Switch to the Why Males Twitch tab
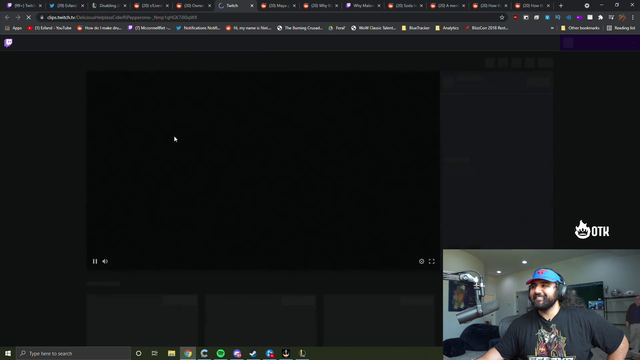 pos(363,6)
